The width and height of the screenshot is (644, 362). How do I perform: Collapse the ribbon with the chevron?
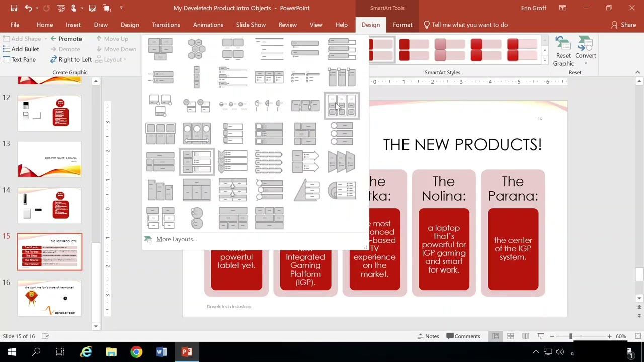638,72
